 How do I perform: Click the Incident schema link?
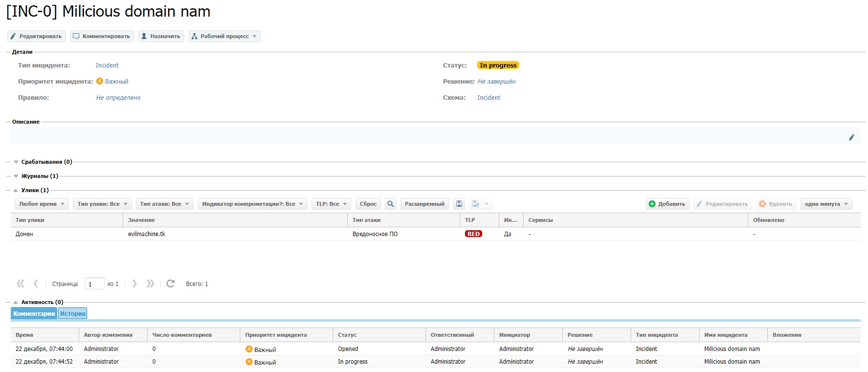click(x=488, y=98)
